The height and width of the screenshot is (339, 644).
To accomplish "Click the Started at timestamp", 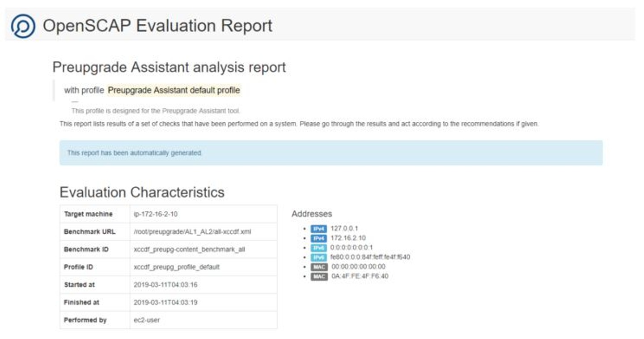I will 165,285.
